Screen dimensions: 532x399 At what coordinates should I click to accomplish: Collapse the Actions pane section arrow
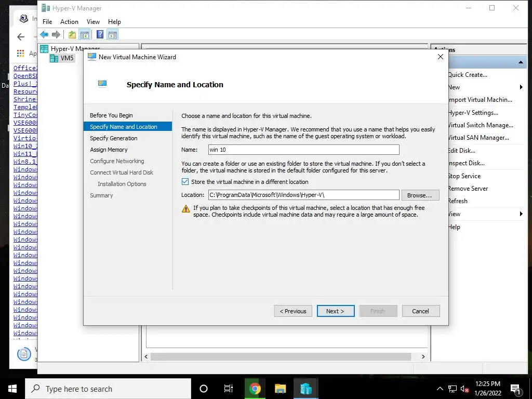click(x=521, y=62)
